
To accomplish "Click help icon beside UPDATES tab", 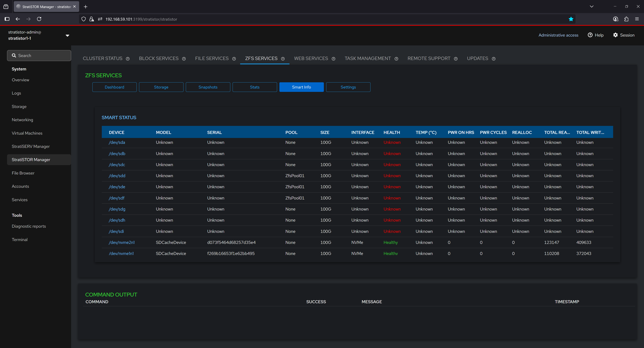I will click(x=494, y=59).
